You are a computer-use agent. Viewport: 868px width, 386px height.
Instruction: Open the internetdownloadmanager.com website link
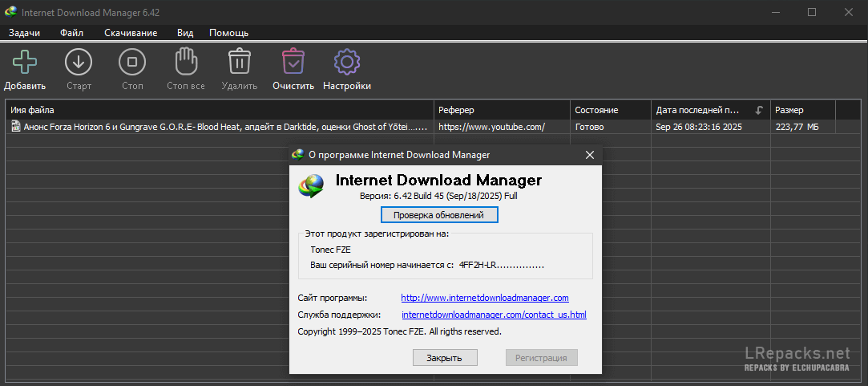click(x=484, y=298)
